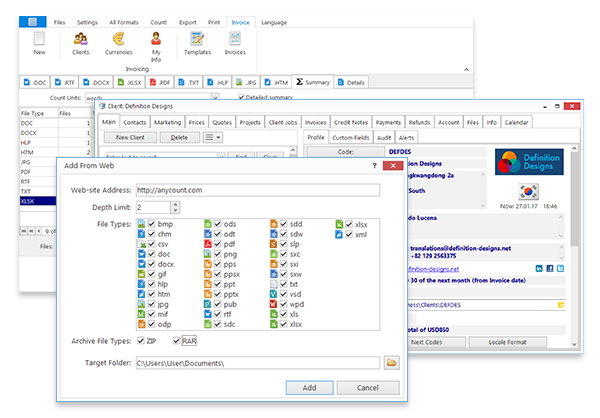Viewport: 600px width, 418px height.
Task: Click Cancel in Add From Web dialog
Action: tap(368, 388)
